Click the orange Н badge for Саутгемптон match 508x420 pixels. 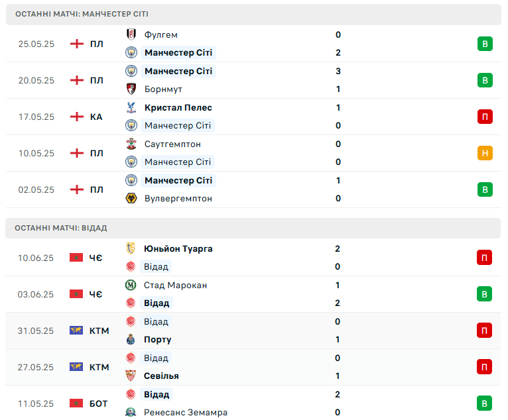pyautogui.click(x=485, y=153)
